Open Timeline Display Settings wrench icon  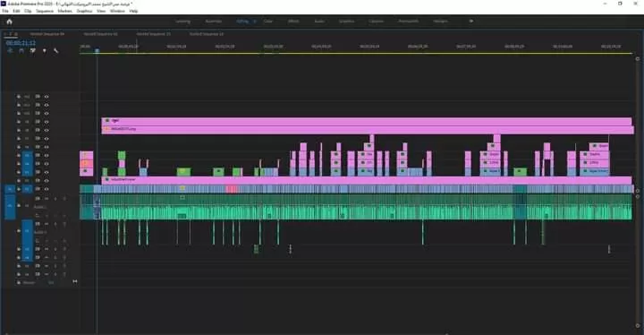pos(55,51)
